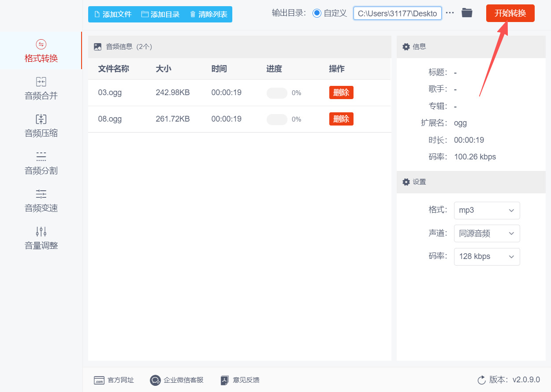Click the 大小 column header
551x392 pixels.
pyautogui.click(x=164, y=69)
